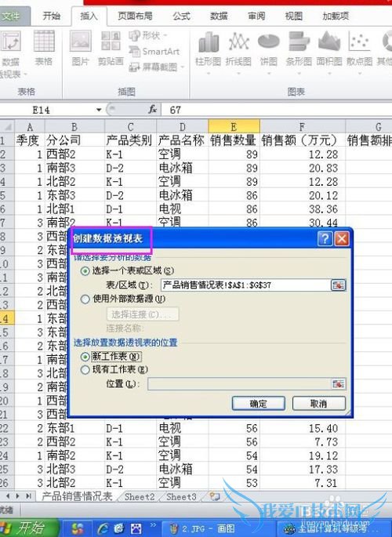Switch to Page Layout (页面布局) tab

click(135, 16)
